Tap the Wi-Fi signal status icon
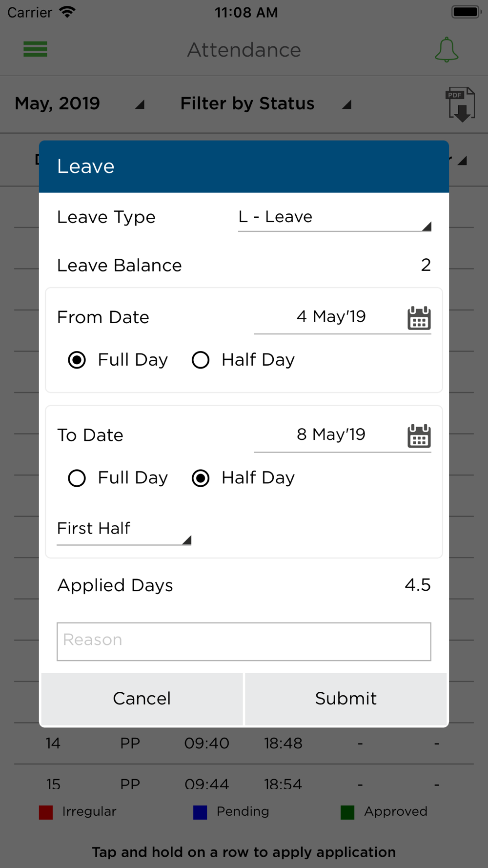 [67, 12]
